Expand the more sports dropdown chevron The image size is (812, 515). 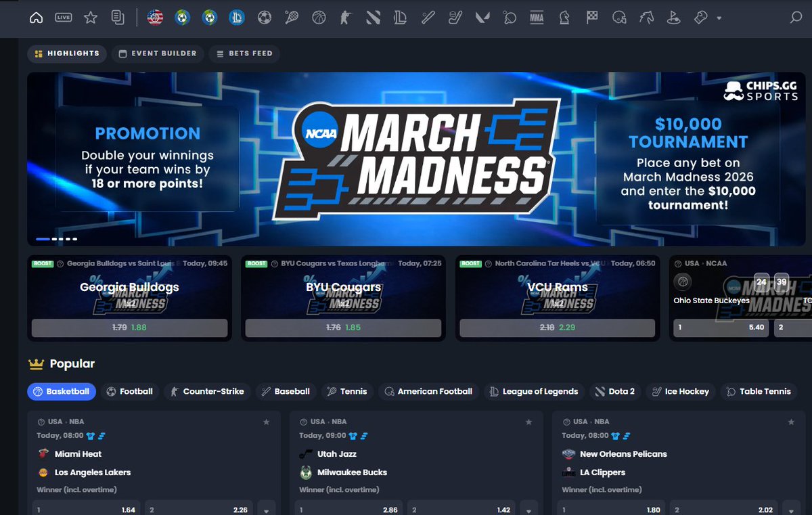(x=719, y=18)
